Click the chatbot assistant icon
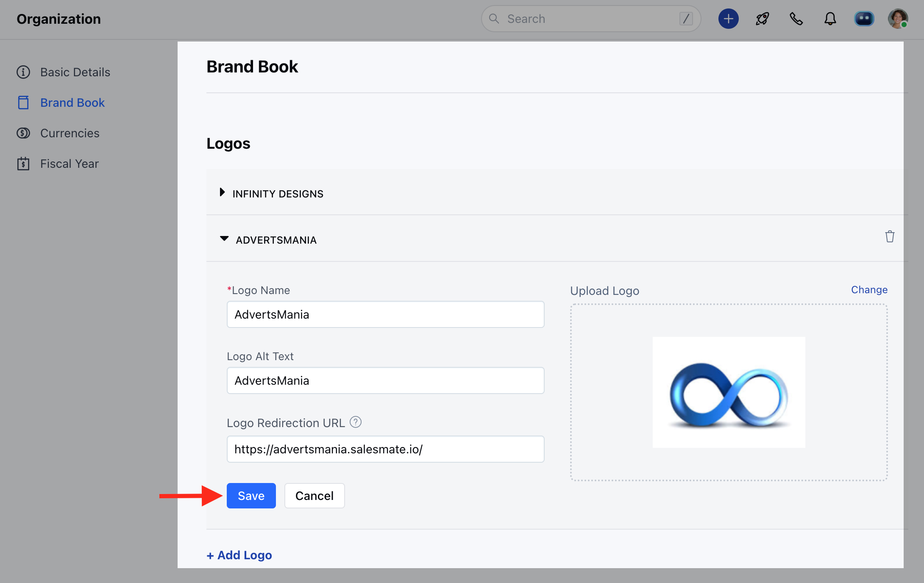The height and width of the screenshot is (583, 924). 864,19
